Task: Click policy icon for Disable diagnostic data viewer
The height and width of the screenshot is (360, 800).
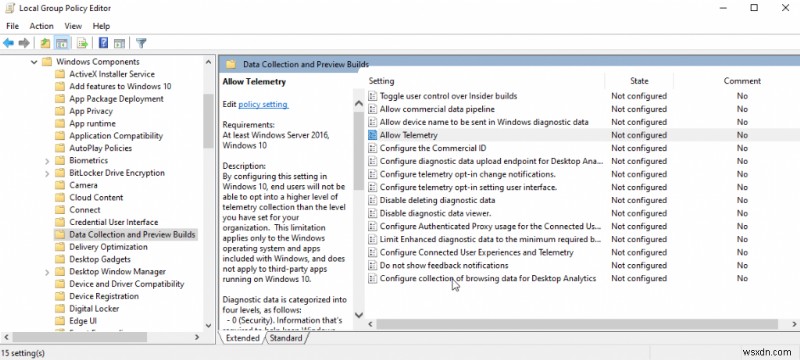Action: click(x=372, y=213)
